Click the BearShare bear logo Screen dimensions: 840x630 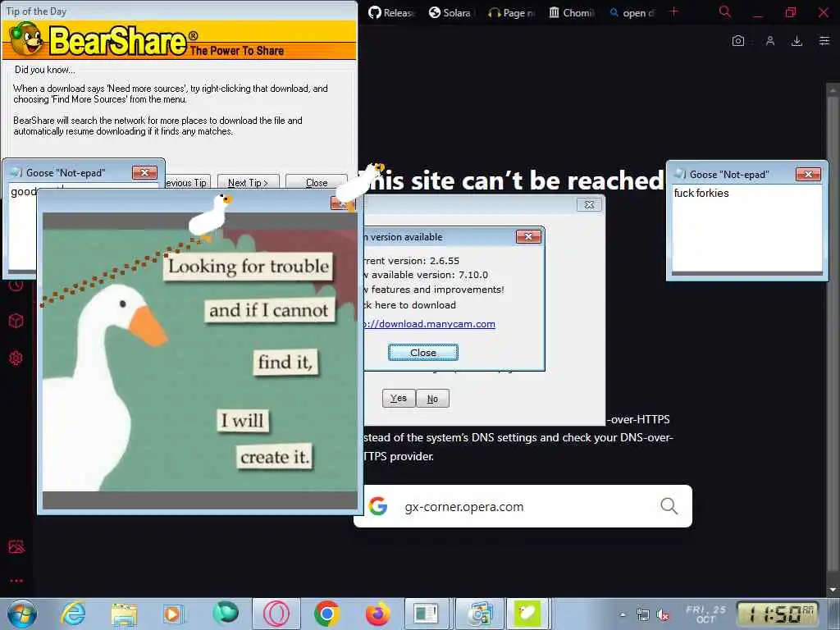[x=25, y=39]
